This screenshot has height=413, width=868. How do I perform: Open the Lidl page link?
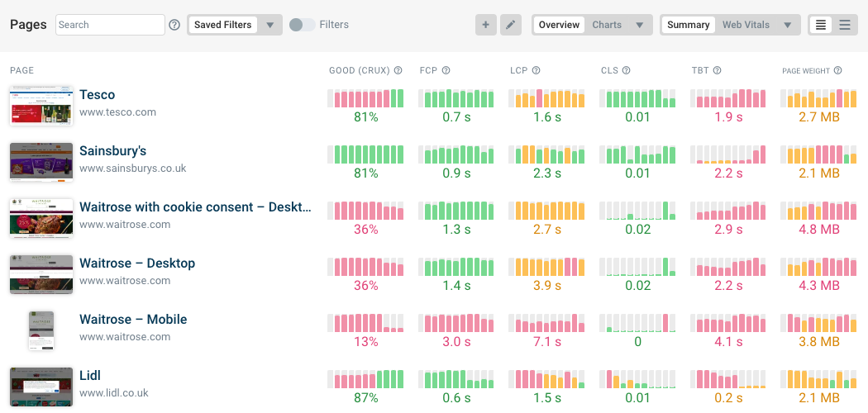pyautogui.click(x=90, y=375)
